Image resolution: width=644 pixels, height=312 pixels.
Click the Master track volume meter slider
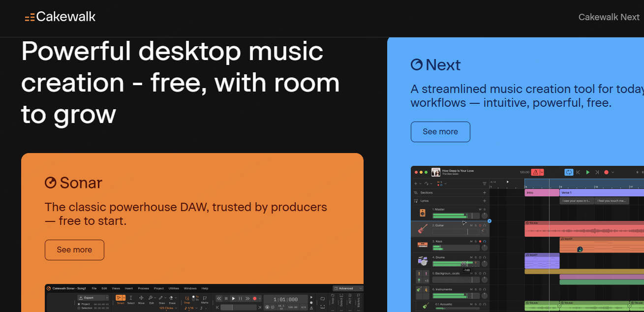point(456,216)
